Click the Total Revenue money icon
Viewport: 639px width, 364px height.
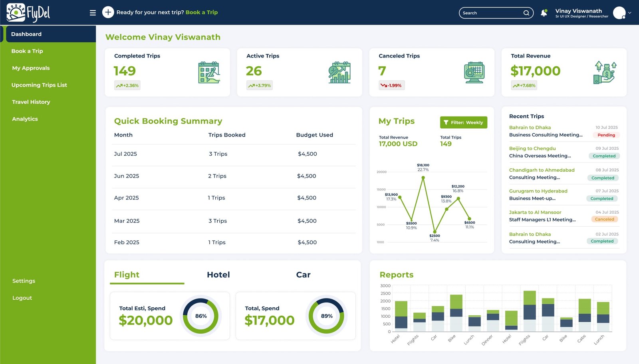pos(605,73)
